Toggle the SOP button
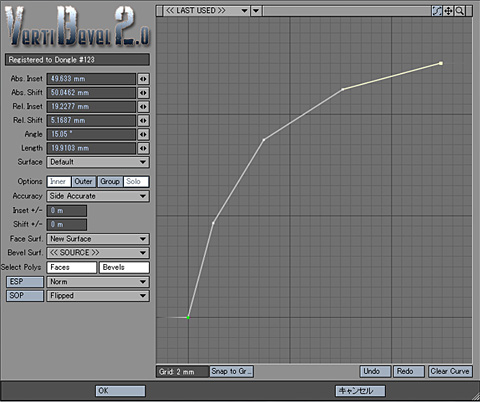The image size is (480, 402). [25, 296]
